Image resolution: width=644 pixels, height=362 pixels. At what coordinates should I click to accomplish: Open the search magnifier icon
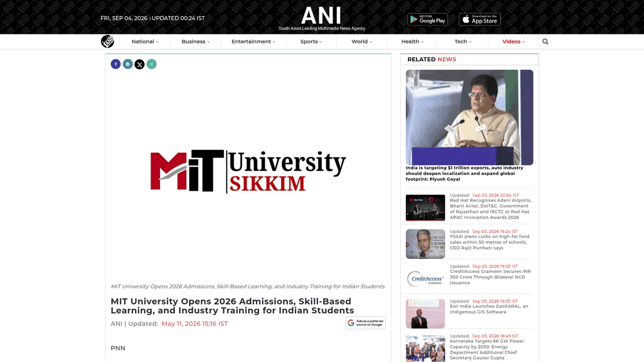click(545, 41)
